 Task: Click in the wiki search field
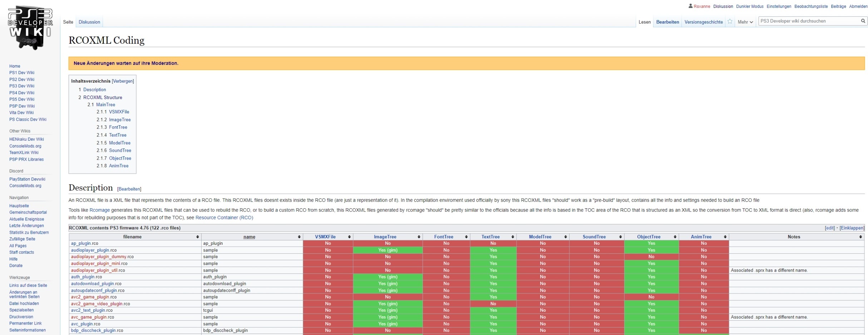click(809, 21)
